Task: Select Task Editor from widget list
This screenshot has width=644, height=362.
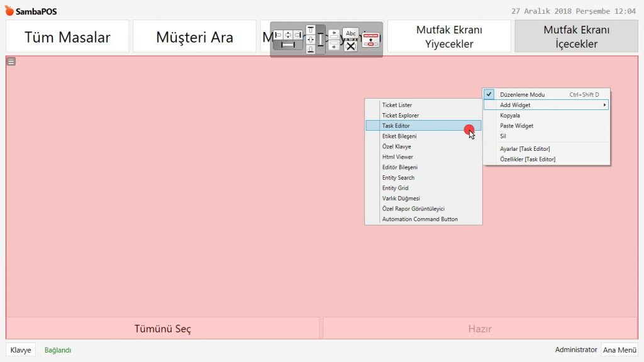Action: pyautogui.click(x=396, y=126)
